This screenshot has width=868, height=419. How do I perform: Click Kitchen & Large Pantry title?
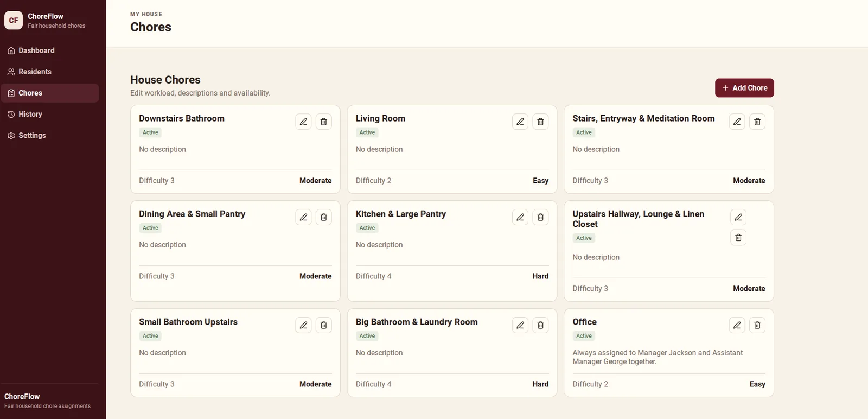coord(401,214)
